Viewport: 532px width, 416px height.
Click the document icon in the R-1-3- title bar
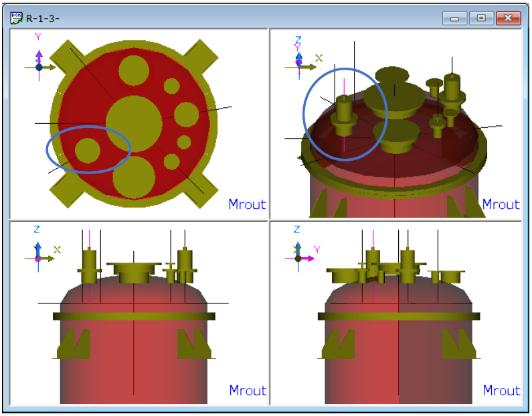[16, 18]
